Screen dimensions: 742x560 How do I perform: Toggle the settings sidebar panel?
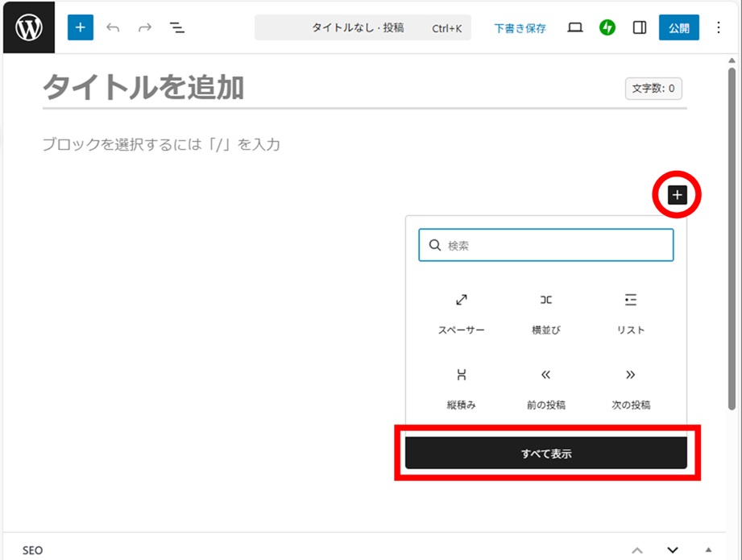tap(640, 27)
